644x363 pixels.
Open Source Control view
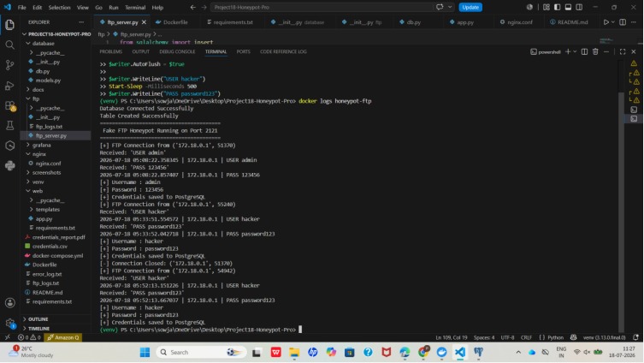[x=10, y=65]
